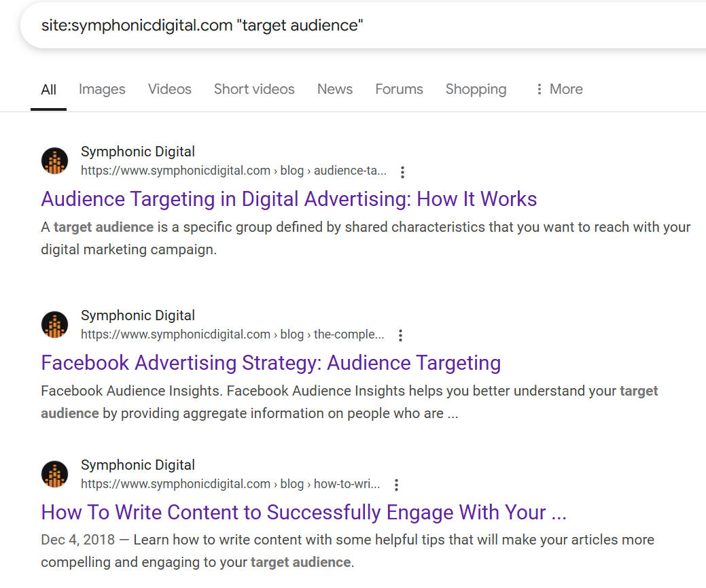The width and height of the screenshot is (706, 588).
Task: Switch to the Shopping tab
Action: (x=476, y=89)
